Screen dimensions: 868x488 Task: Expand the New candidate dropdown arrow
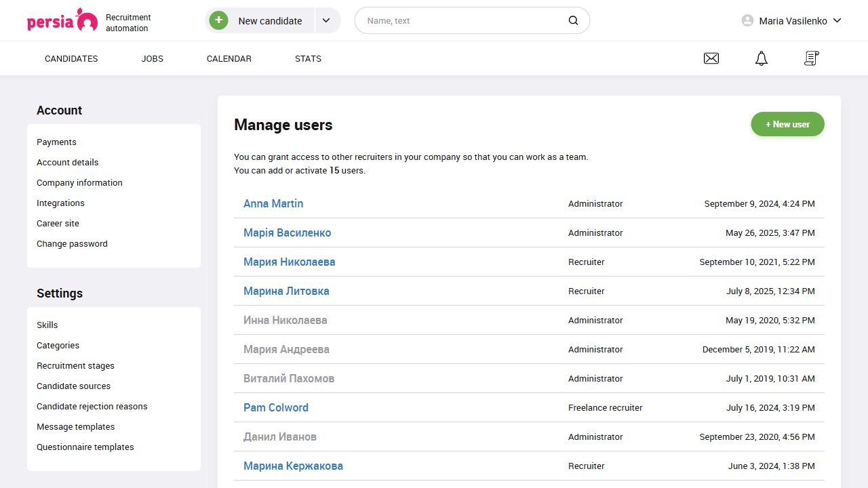click(x=326, y=20)
